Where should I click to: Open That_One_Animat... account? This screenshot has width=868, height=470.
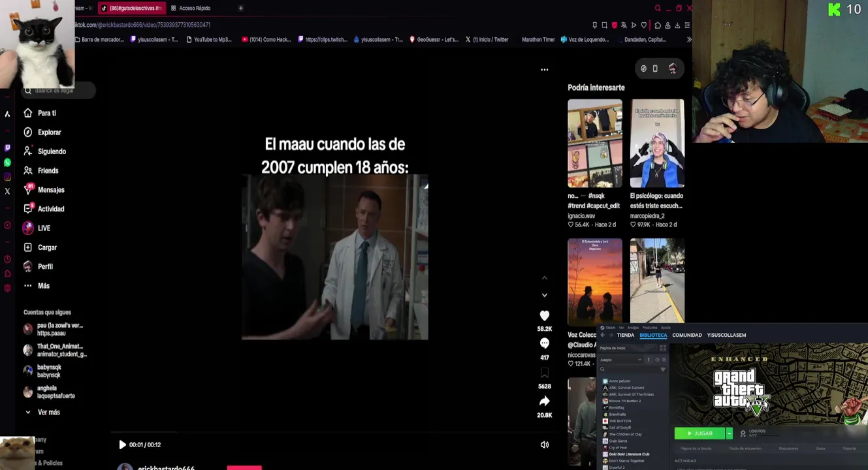[x=55, y=350]
